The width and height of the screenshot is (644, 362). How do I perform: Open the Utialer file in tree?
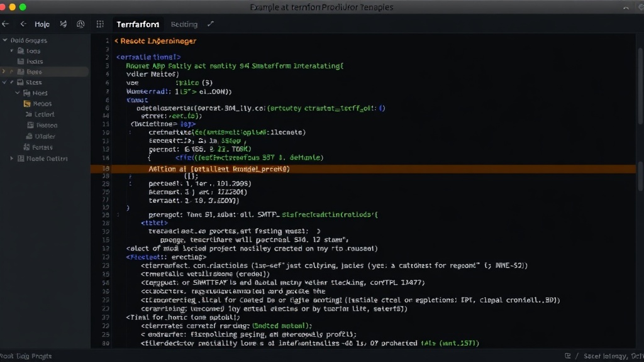pos(41,136)
